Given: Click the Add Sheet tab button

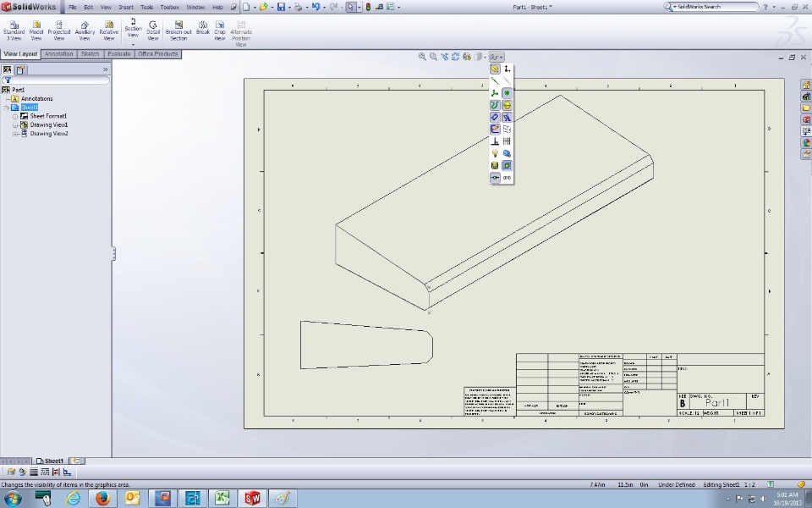Looking at the screenshot, I should (76, 461).
